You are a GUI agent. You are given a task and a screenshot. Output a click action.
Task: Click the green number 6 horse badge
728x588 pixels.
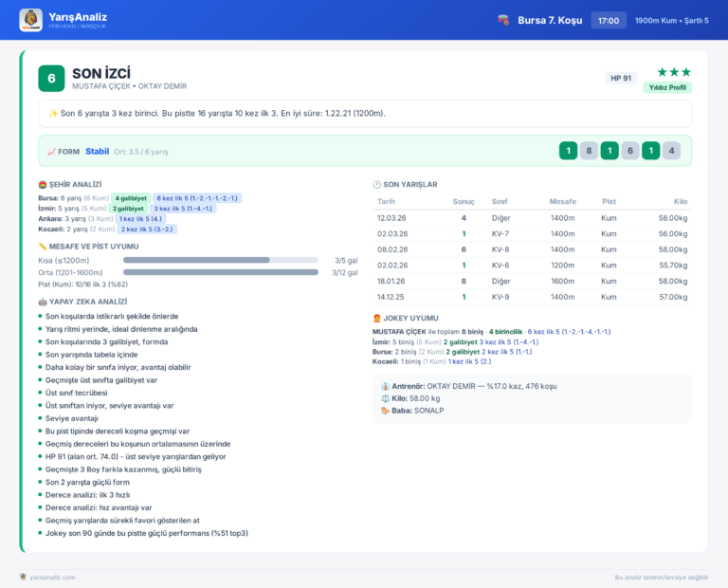point(51,79)
